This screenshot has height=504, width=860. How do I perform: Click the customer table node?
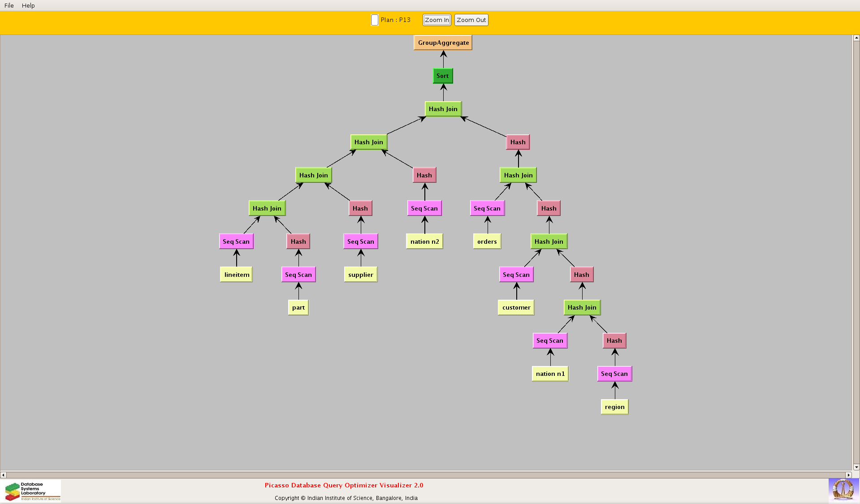pyautogui.click(x=516, y=308)
